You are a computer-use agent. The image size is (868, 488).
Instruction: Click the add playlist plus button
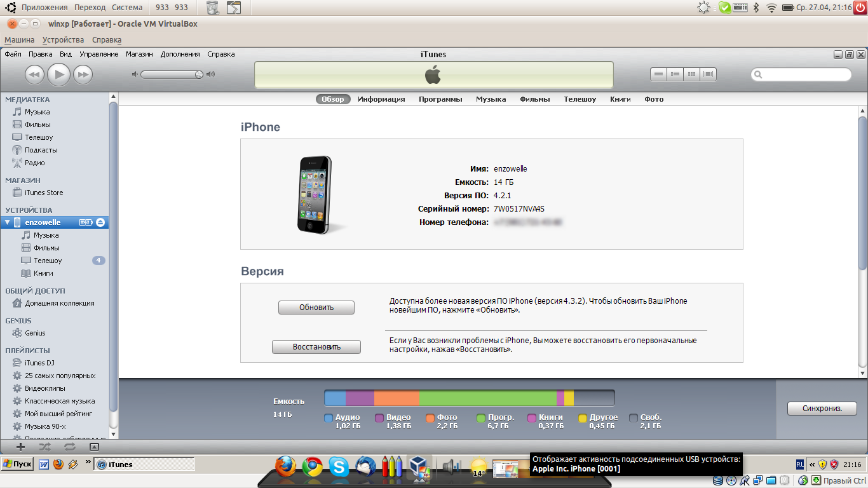(x=20, y=447)
